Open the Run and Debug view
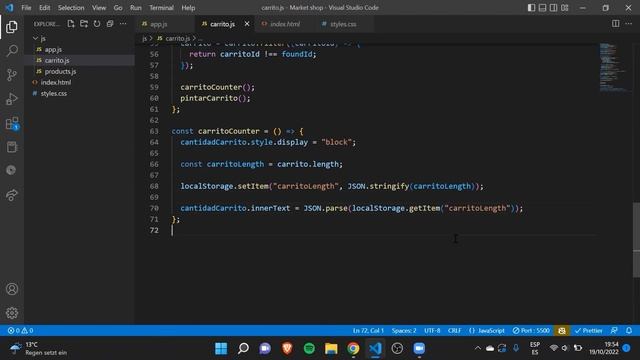The image size is (640, 360). coord(12,99)
